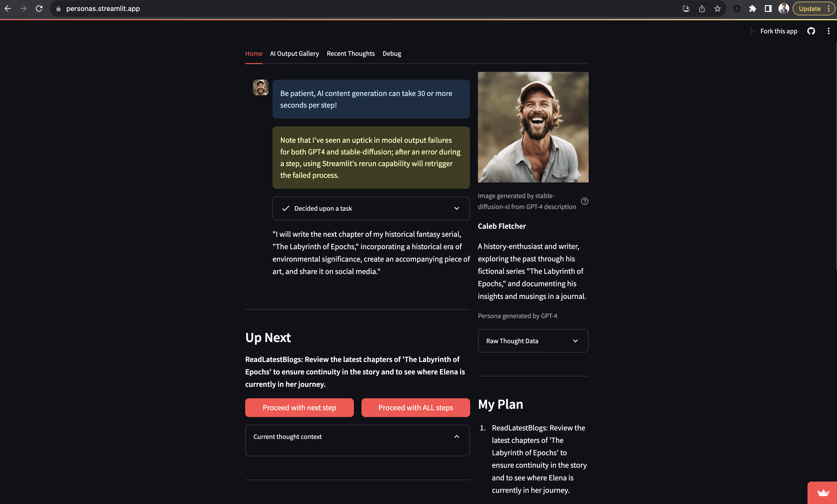Click the personas.streamlit.app favicon icon
The image size is (837, 504).
click(x=58, y=8)
